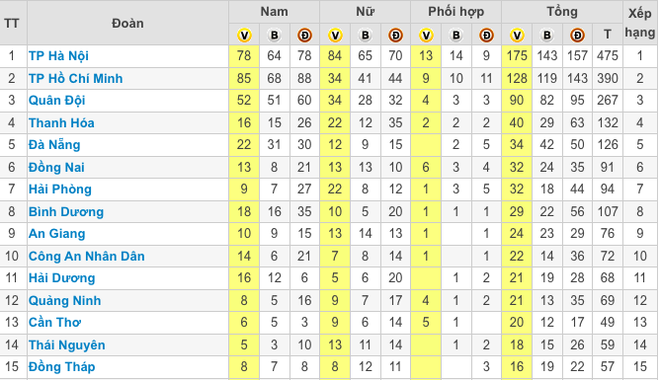This screenshot has height=380, width=660.
Task: Open the Quân Đội team link
Action: point(57,101)
